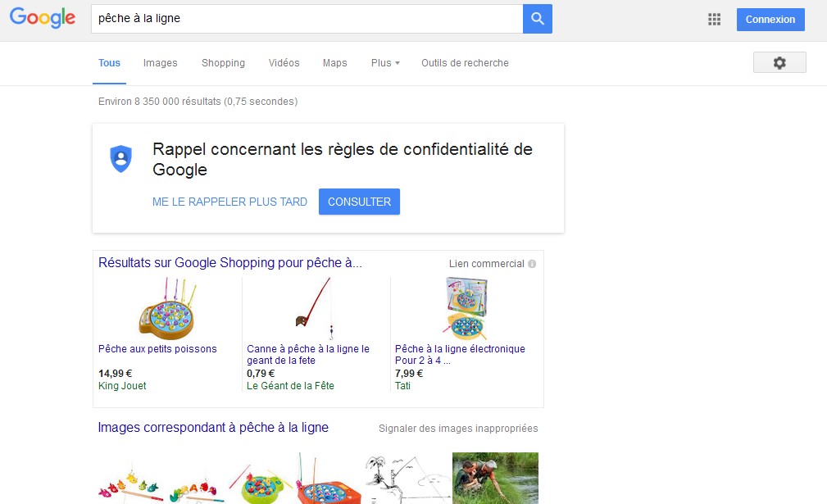
Task: Click the blue search magnifier button
Action: (x=538, y=19)
